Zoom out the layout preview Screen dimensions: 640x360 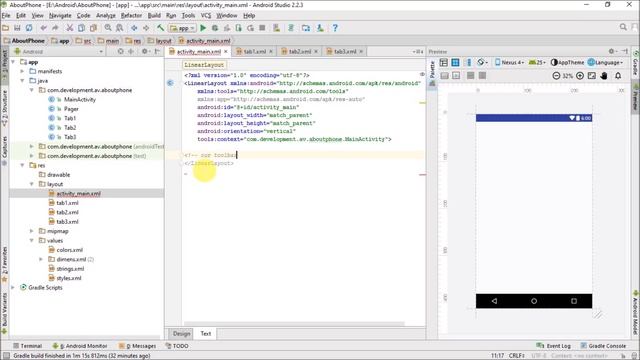pyautogui.click(x=556, y=76)
